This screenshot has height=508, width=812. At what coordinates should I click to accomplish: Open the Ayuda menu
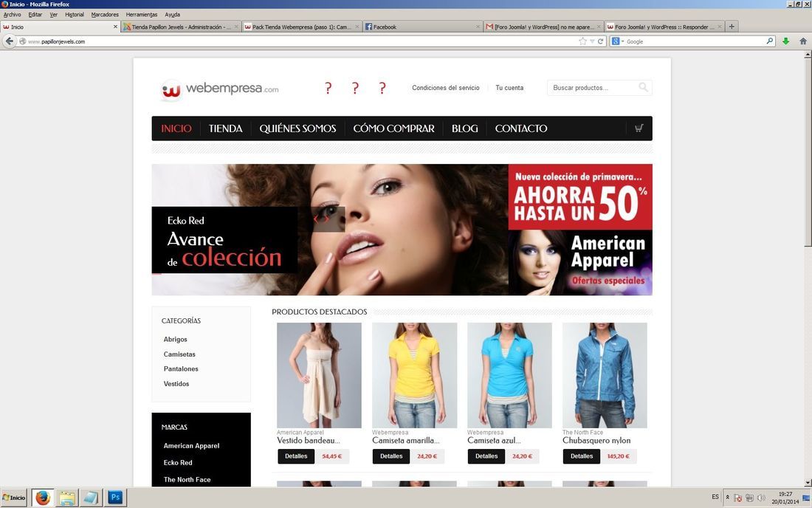point(173,15)
